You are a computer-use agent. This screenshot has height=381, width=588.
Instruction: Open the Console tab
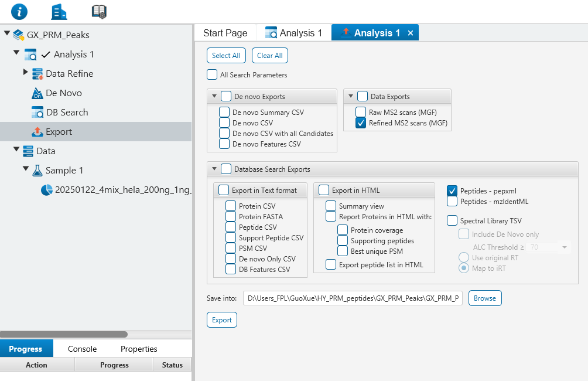(82, 349)
